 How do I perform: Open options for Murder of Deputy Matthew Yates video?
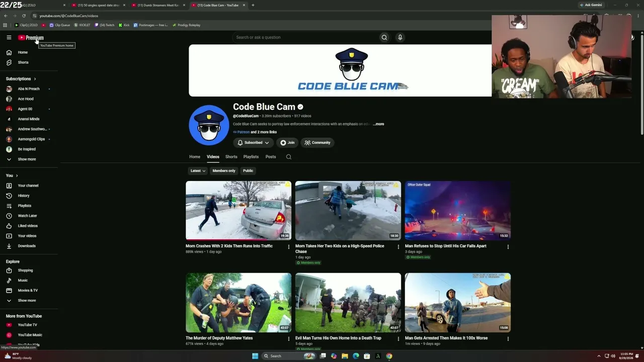click(289, 339)
